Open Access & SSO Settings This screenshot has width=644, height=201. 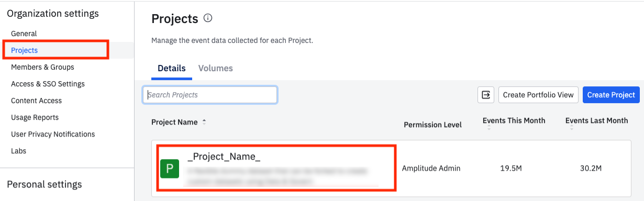pos(48,84)
